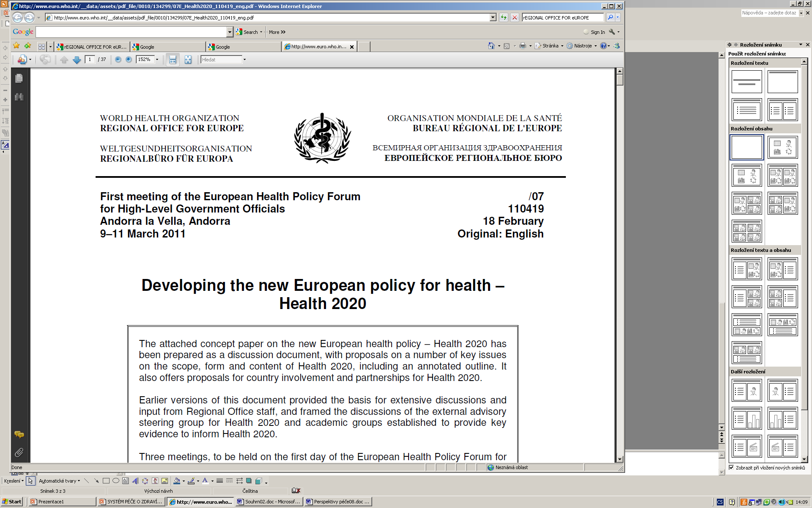Open the Hledat search options dropdown
This screenshot has width=812, height=508.
[244, 60]
